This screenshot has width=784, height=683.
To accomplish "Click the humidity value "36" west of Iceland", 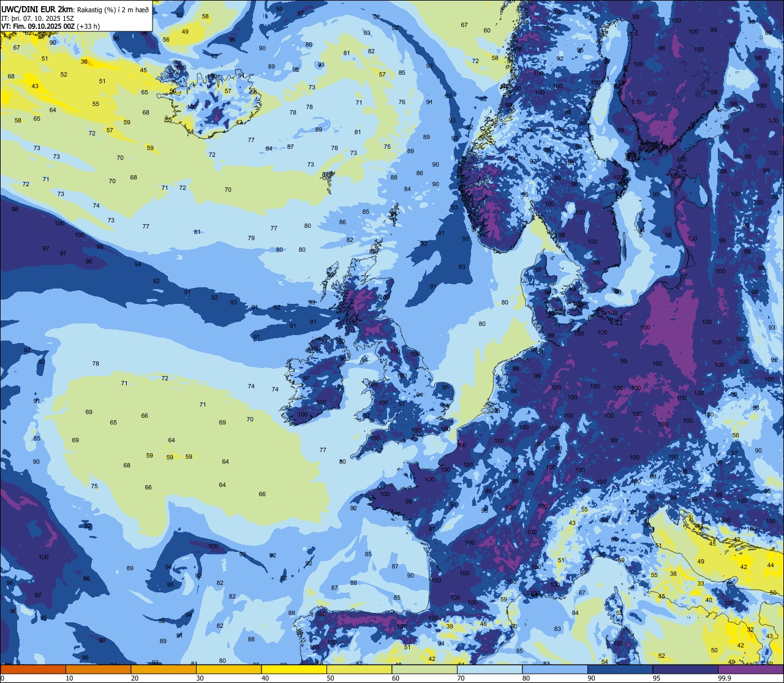I will pyautogui.click(x=84, y=61).
